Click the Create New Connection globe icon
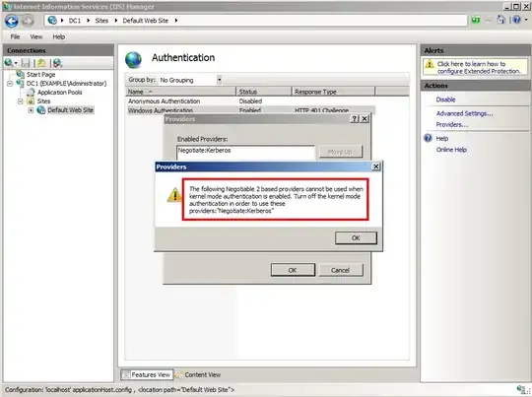 (10, 63)
